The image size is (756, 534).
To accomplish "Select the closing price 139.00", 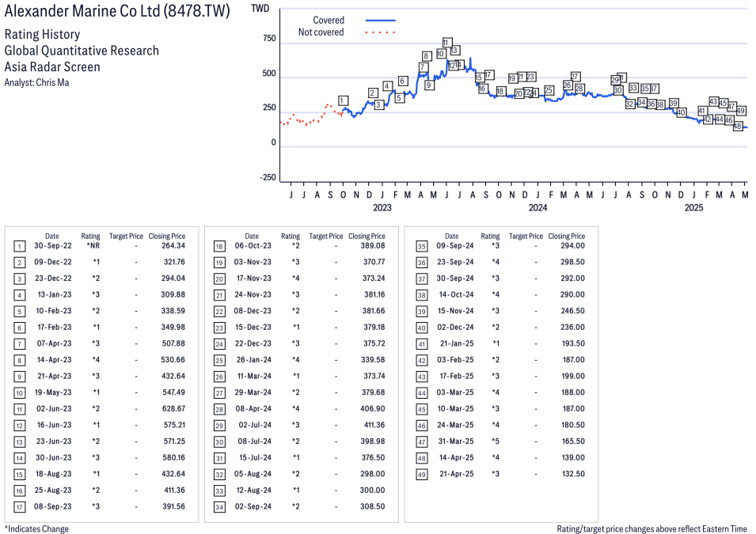I will coord(573,458).
